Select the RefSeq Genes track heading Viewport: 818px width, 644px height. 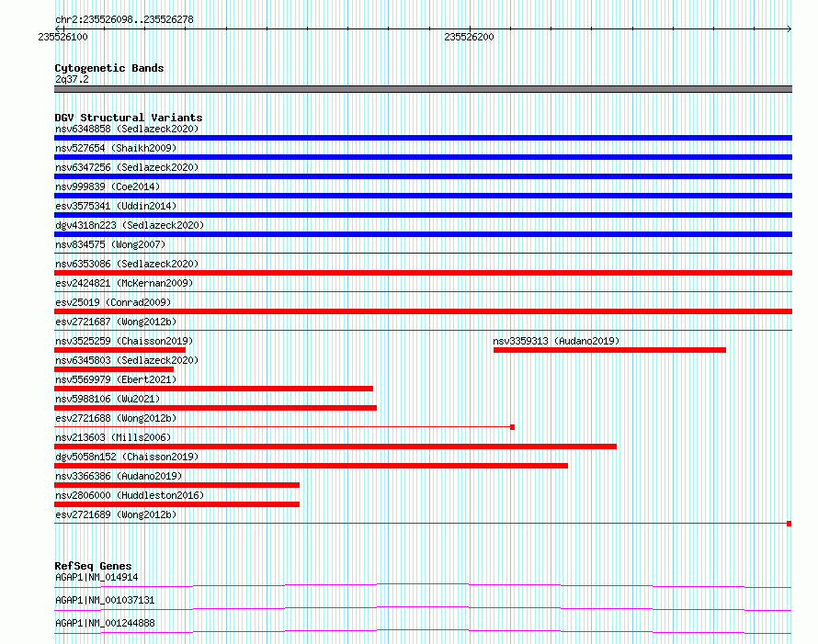click(x=93, y=566)
